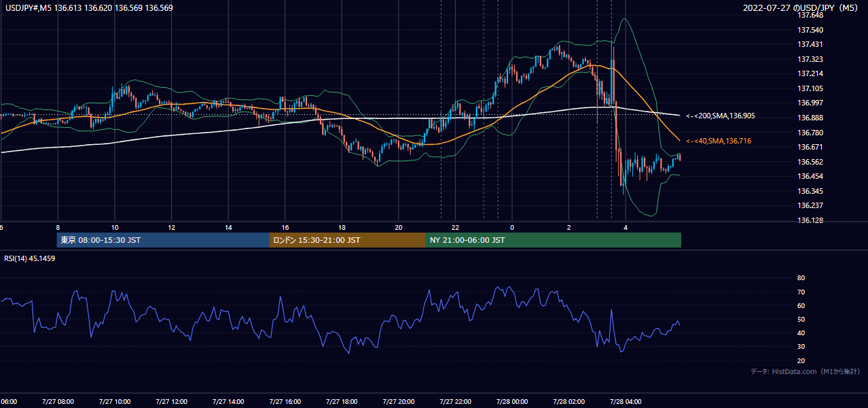Click RSI scale level 40
This screenshot has width=868, height=408.
(x=801, y=333)
